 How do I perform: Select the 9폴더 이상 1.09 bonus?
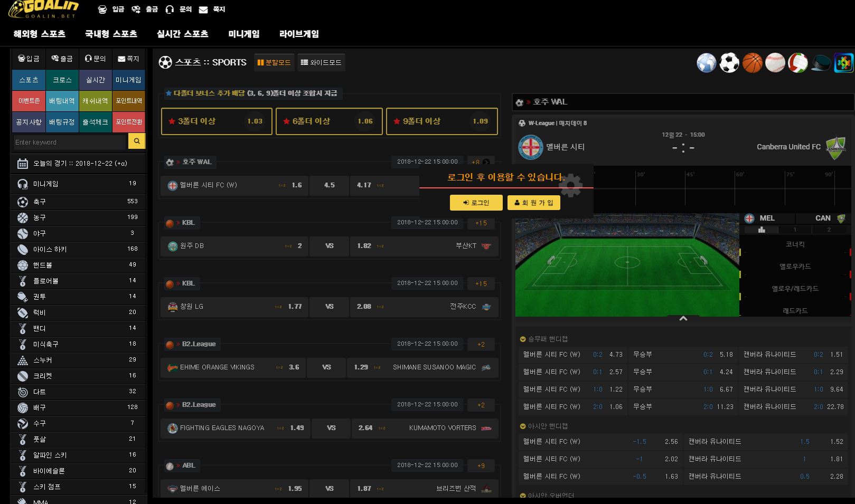click(x=442, y=121)
